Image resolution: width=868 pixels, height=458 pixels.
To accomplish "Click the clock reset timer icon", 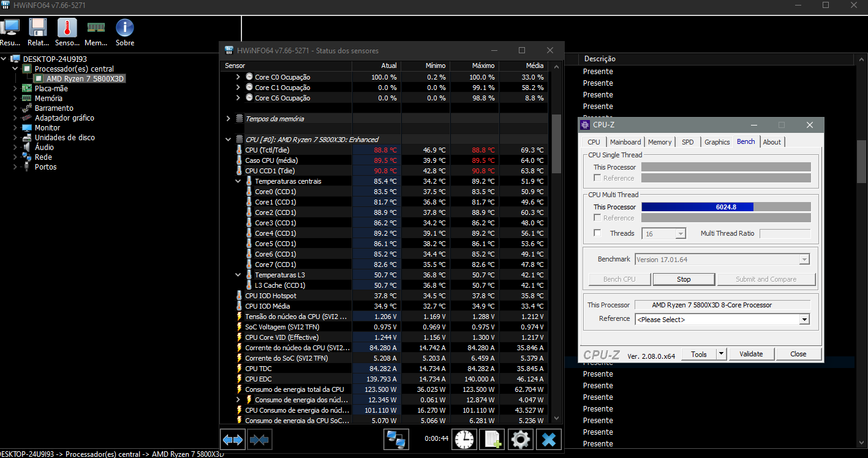I will [464, 439].
